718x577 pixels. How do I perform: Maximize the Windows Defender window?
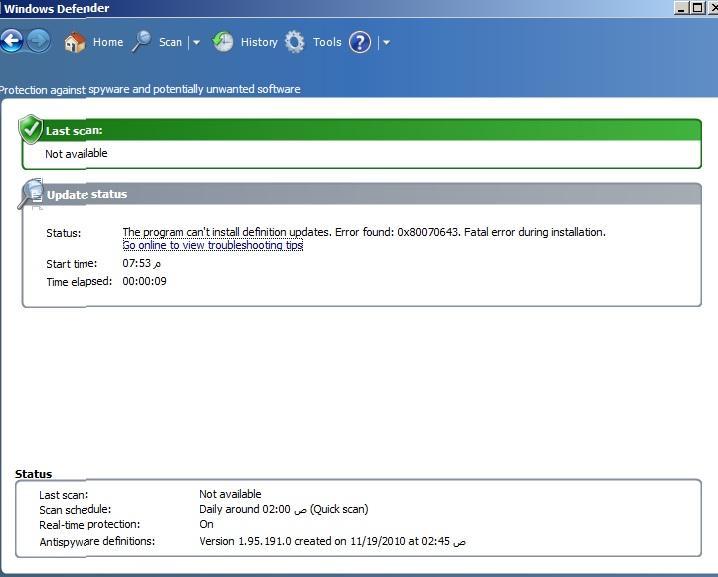[x=697, y=8]
